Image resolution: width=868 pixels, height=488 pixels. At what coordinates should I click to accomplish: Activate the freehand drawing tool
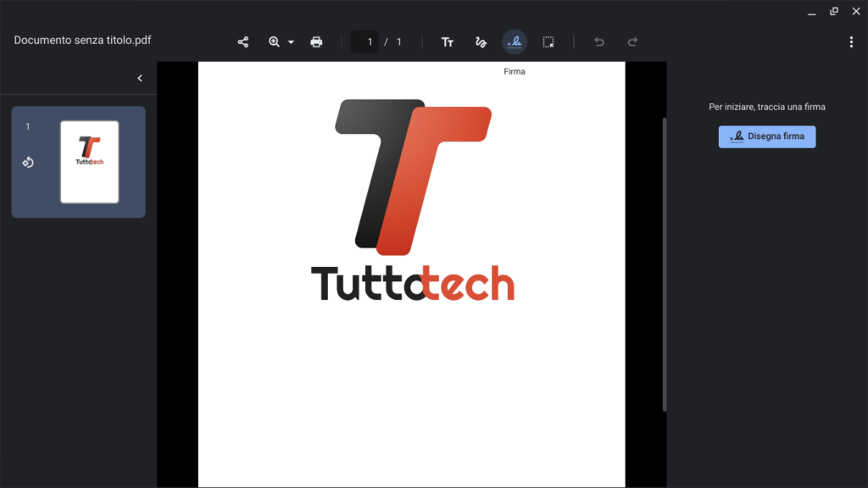(481, 41)
